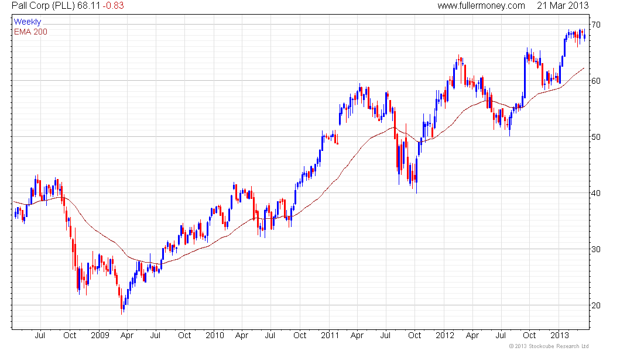The width and height of the screenshot is (644, 351).
Task: Click the 2009 year label on time axis
Action: coord(100,335)
